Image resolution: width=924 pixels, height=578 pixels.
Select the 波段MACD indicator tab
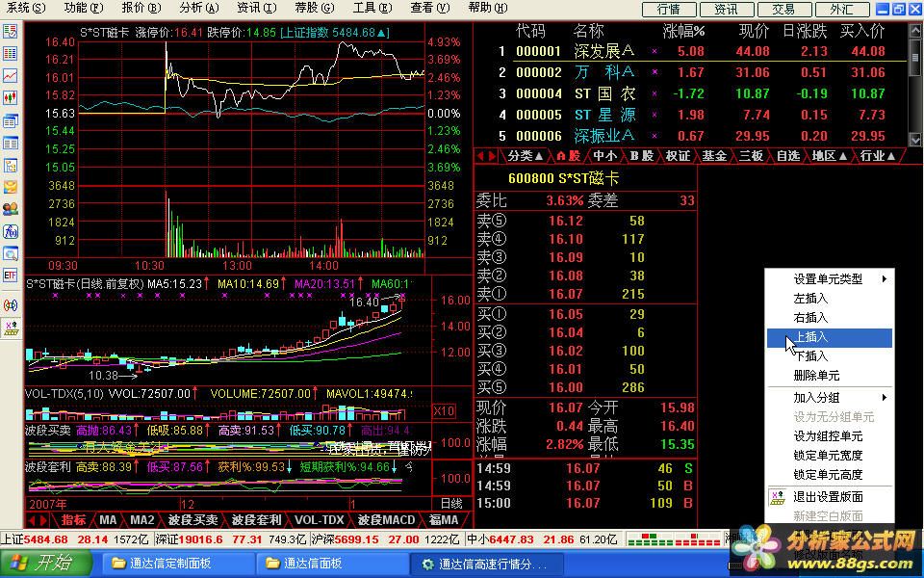(x=386, y=520)
